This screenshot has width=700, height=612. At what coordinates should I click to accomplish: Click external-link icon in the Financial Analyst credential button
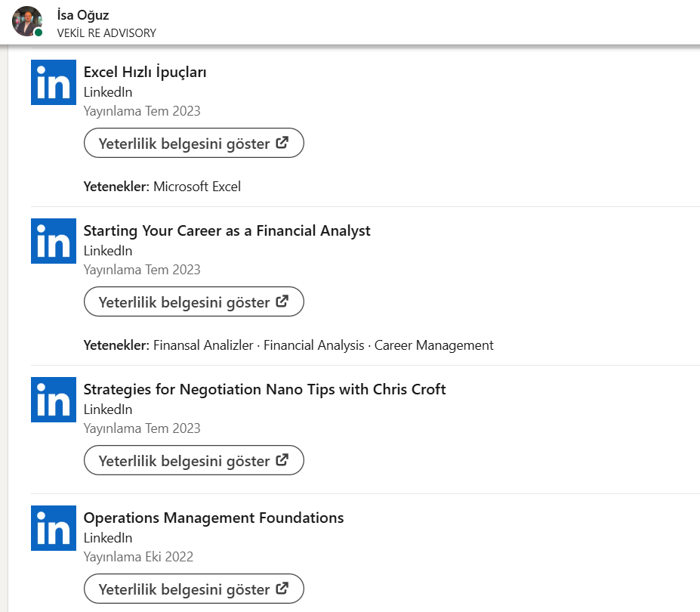coord(282,301)
